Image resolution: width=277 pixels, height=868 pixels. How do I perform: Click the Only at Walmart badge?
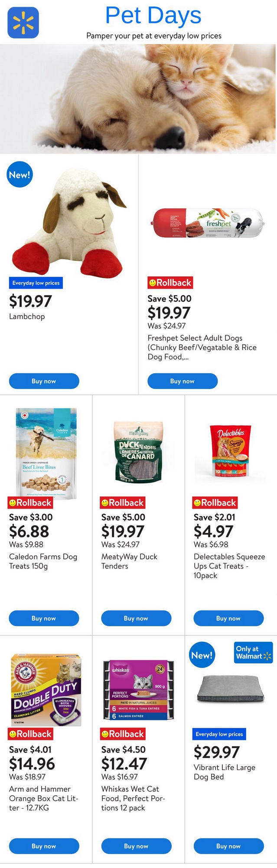[254, 652]
